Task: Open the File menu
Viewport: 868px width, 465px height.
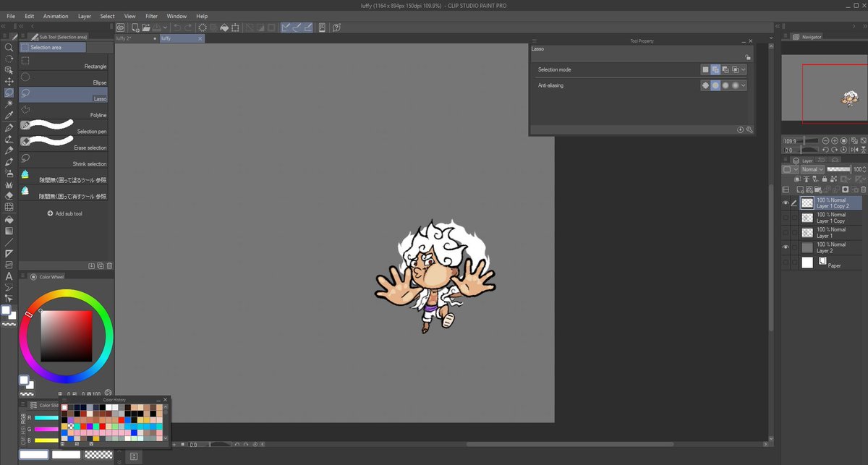Action: (x=11, y=16)
